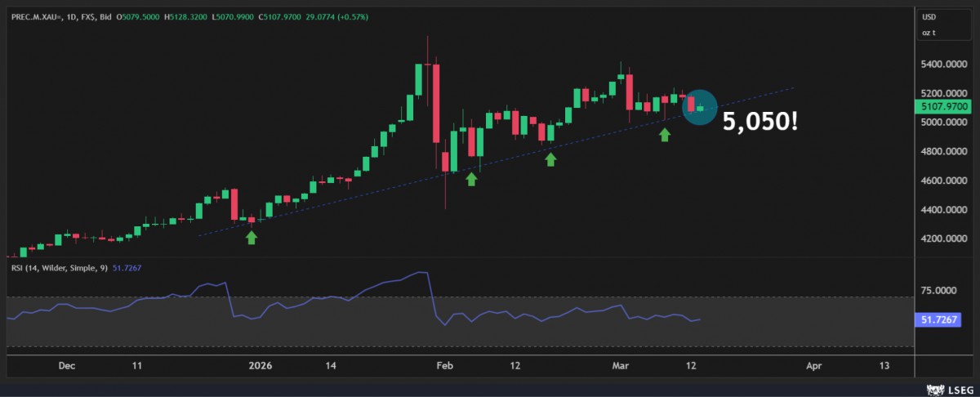Screen dimensions: 980x397
Task: Click the oz t unit label
Action: point(929,31)
